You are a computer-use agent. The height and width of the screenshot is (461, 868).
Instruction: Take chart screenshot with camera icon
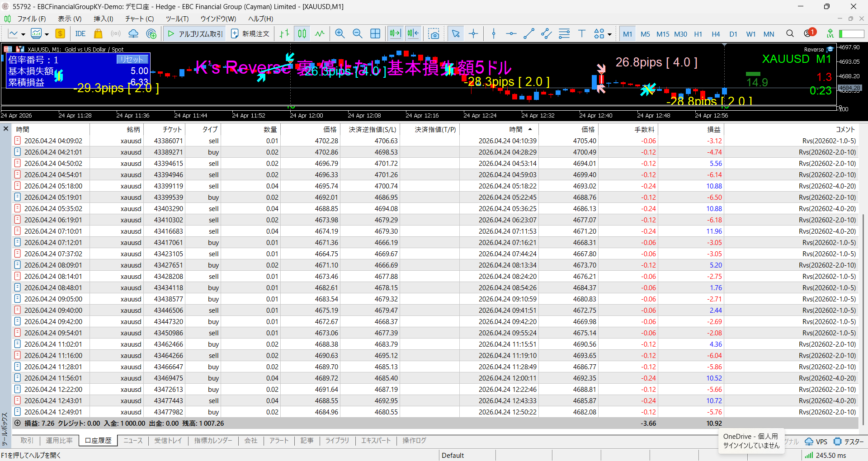pos(434,34)
